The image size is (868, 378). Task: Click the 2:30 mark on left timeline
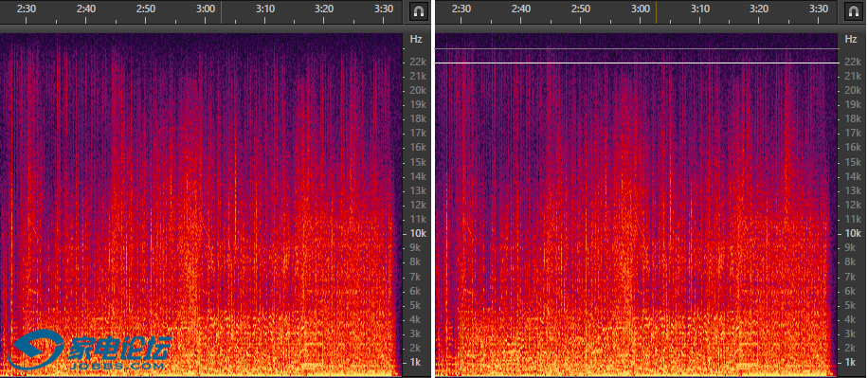(x=27, y=9)
